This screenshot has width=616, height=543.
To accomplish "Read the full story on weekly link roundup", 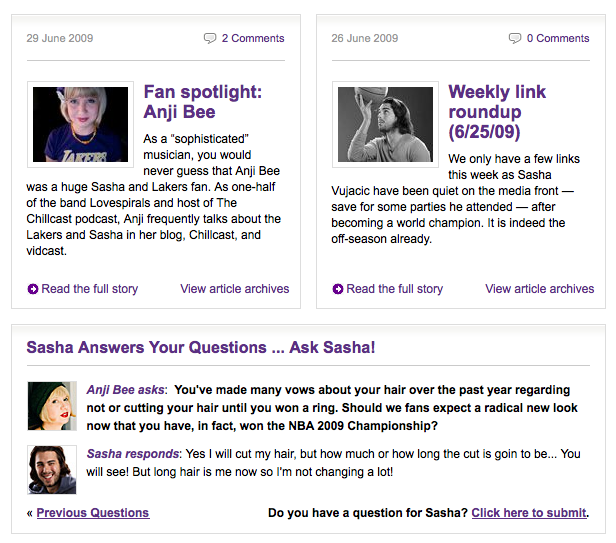I will pos(394,289).
